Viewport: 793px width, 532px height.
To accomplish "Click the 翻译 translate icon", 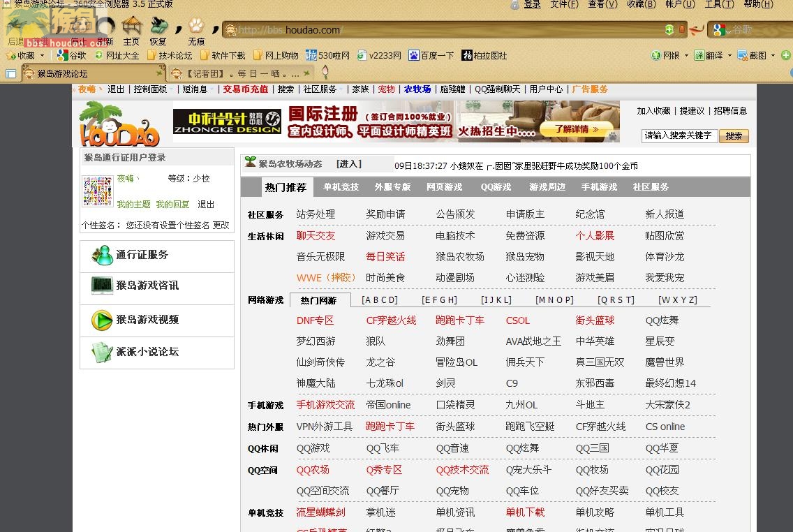I will click(x=699, y=55).
